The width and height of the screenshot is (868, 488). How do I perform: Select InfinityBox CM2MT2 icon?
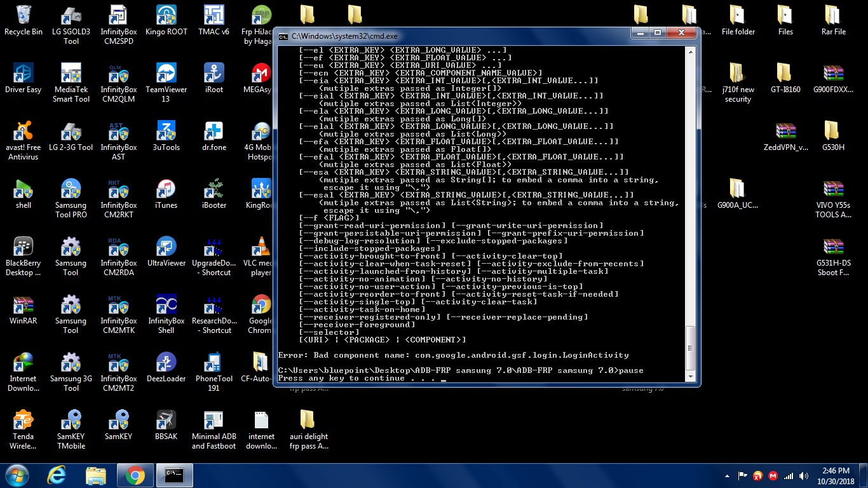(118, 372)
